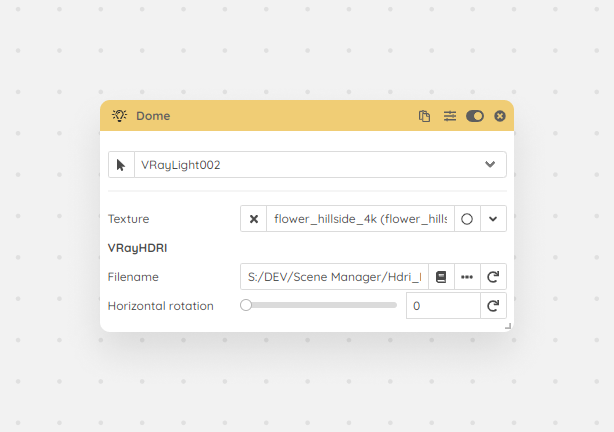Screen dimensions: 614x432
Task: Open the library book icon for Filename
Action: pyautogui.click(x=441, y=277)
